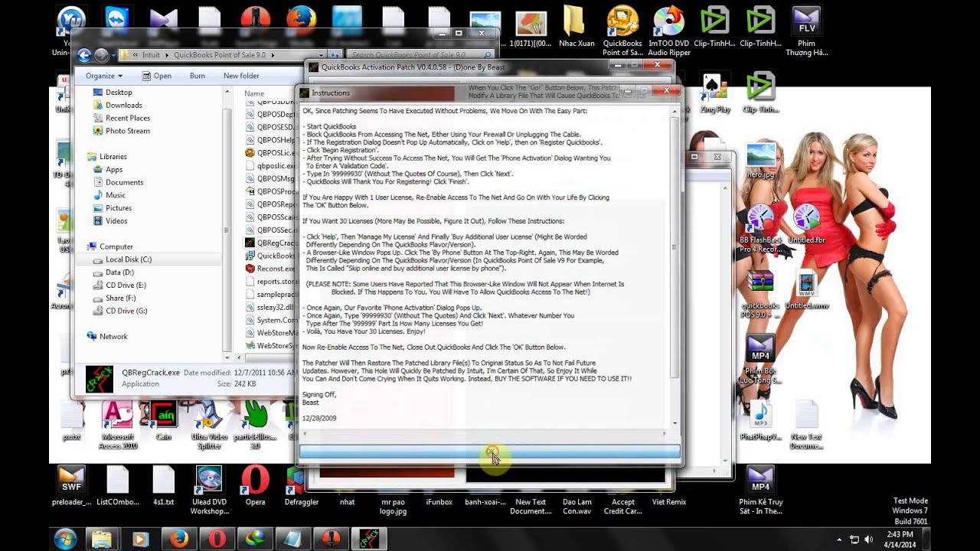This screenshot has height=551, width=980.
Task: Open the Phim Kẻ Truy Sát MP4 file
Action: click(760, 491)
